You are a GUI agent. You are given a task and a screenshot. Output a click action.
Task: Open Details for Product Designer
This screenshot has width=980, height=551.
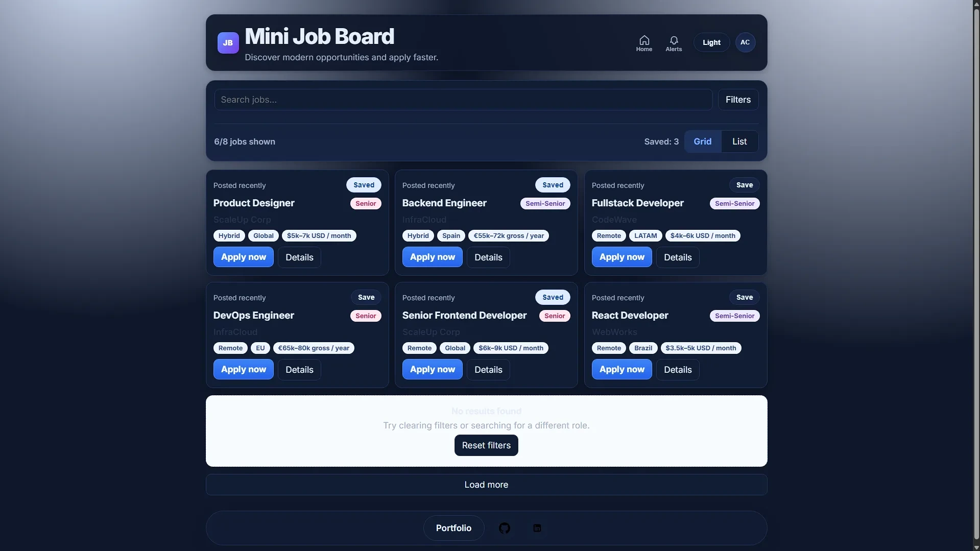(x=299, y=257)
